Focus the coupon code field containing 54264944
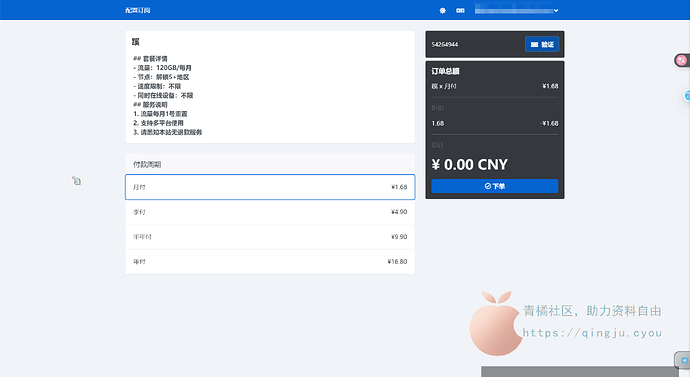The image size is (690, 377). coord(477,44)
